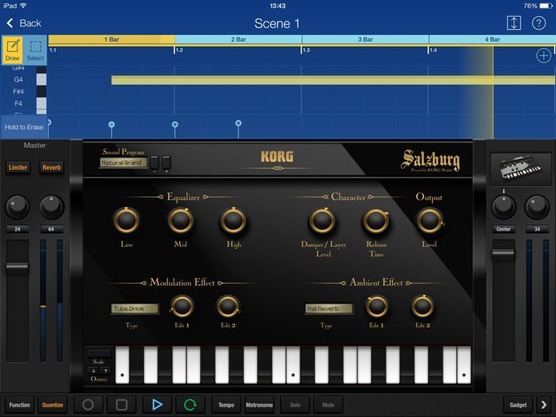Tap the velocity marker between 1.1 and 1.2
The width and height of the screenshot is (556, 417).
(x=112, y=124)
